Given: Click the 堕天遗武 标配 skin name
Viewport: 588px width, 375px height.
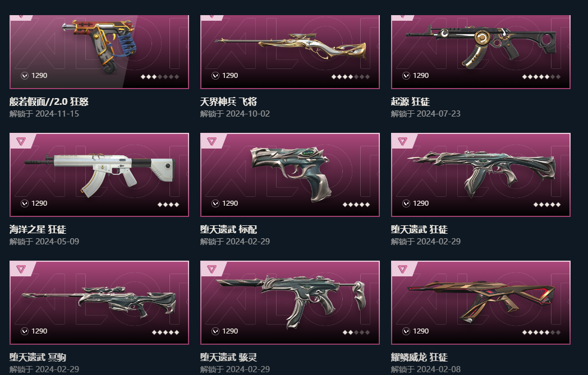Looking at the screenshot, I should click(228, 229).
